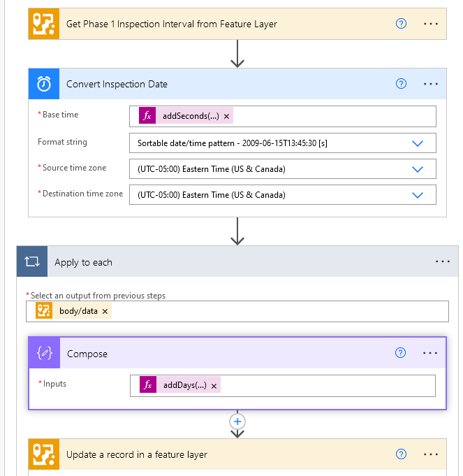Screen dimensions: 463x476
Task: Click the addDays expression token
Action: point(184,386)
